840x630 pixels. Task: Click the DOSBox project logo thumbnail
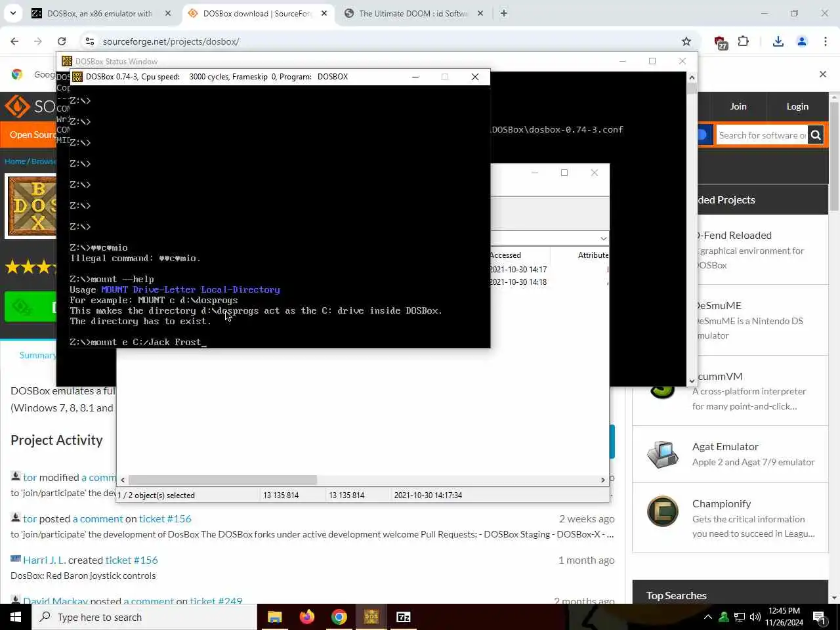point(31,206)
